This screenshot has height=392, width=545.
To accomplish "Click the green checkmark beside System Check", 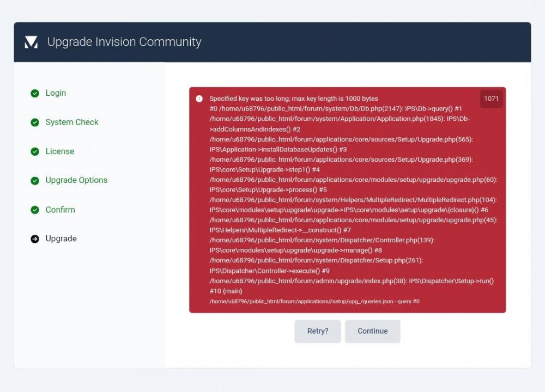I will (x=35, y=122).
